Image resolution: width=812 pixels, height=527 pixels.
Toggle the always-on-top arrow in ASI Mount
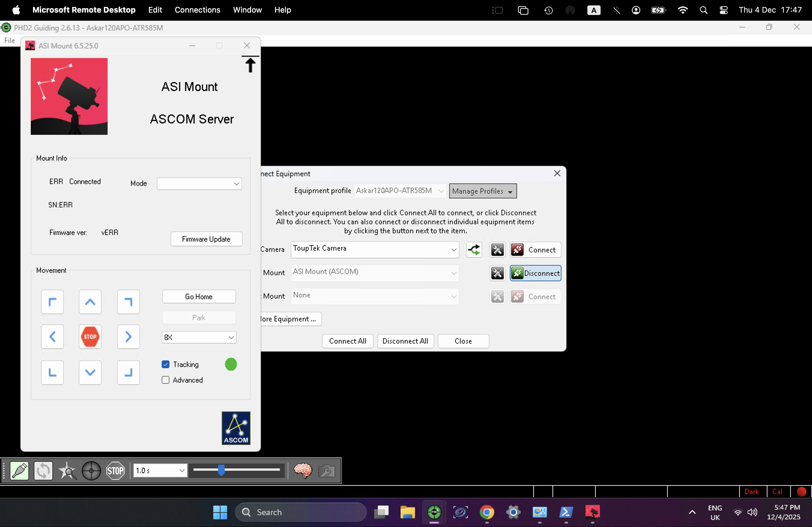point(250,64)
